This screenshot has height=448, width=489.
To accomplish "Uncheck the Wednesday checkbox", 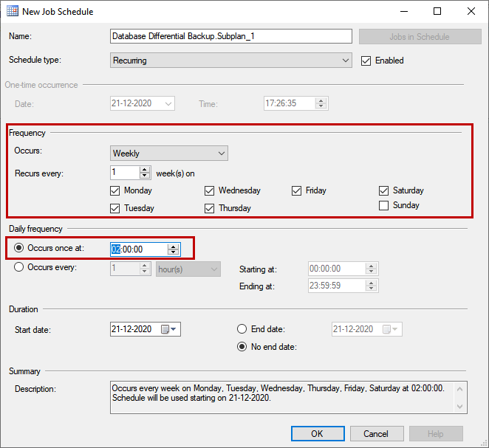I will pos(210,190).
